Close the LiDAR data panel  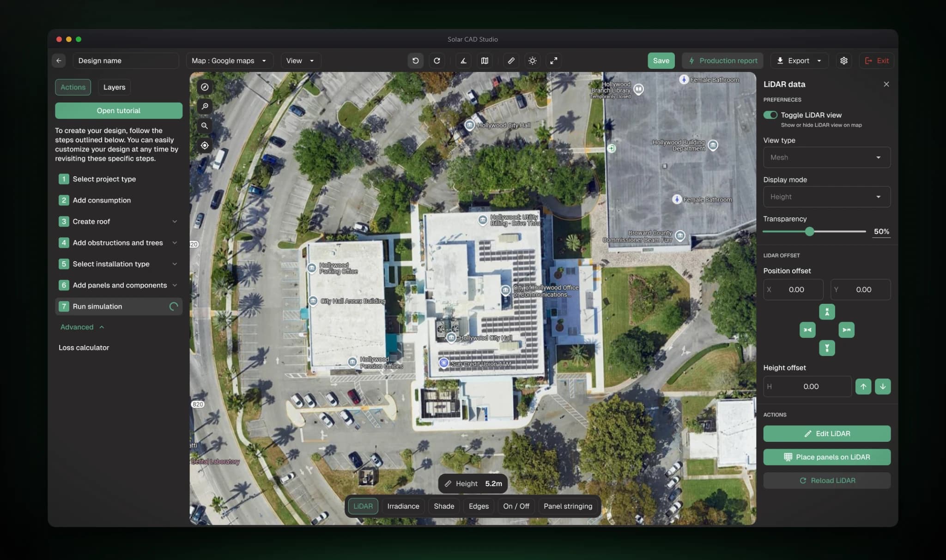(x=886, y=84)
